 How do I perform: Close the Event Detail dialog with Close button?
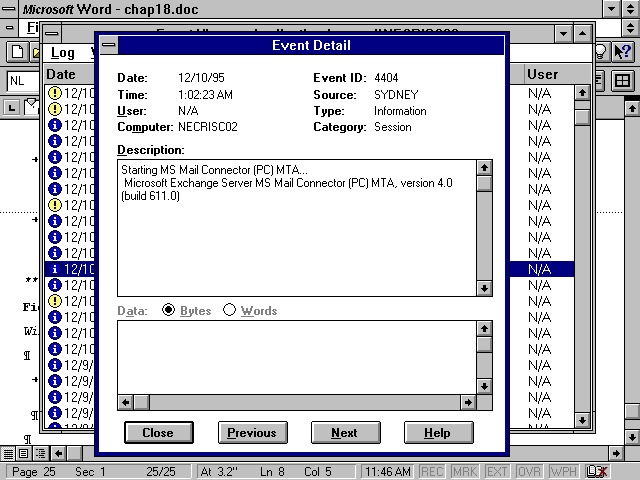(x=158, y=432)
